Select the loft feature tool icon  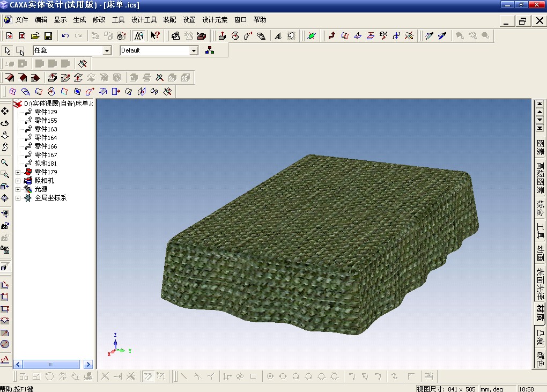pyautogui.click(x=261, y=35)
